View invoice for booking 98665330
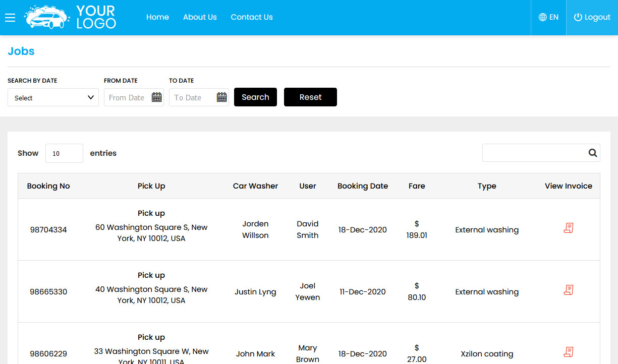The width and height of the screenshot is (618, 364). (569, 290)
